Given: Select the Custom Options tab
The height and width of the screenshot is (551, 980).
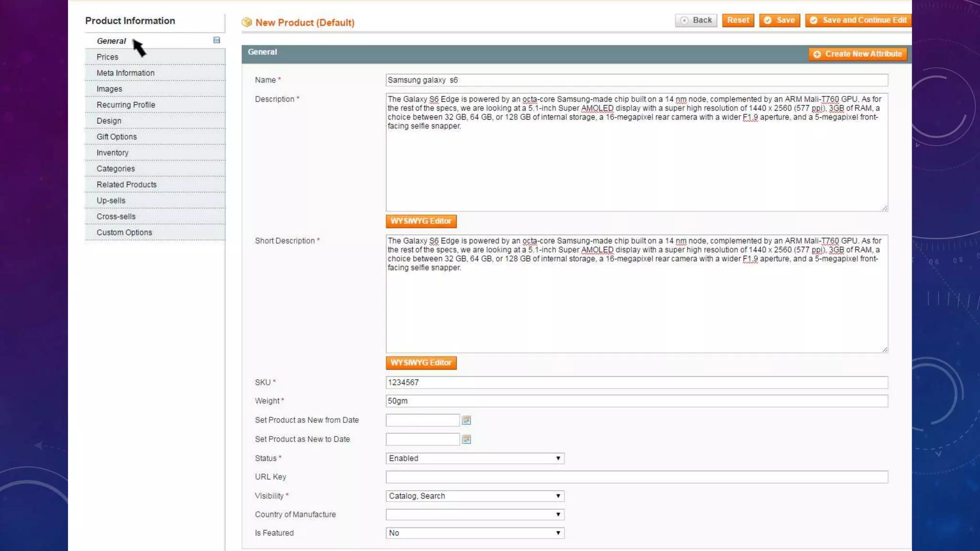Looking at the screenshot, I should point(124,232).
